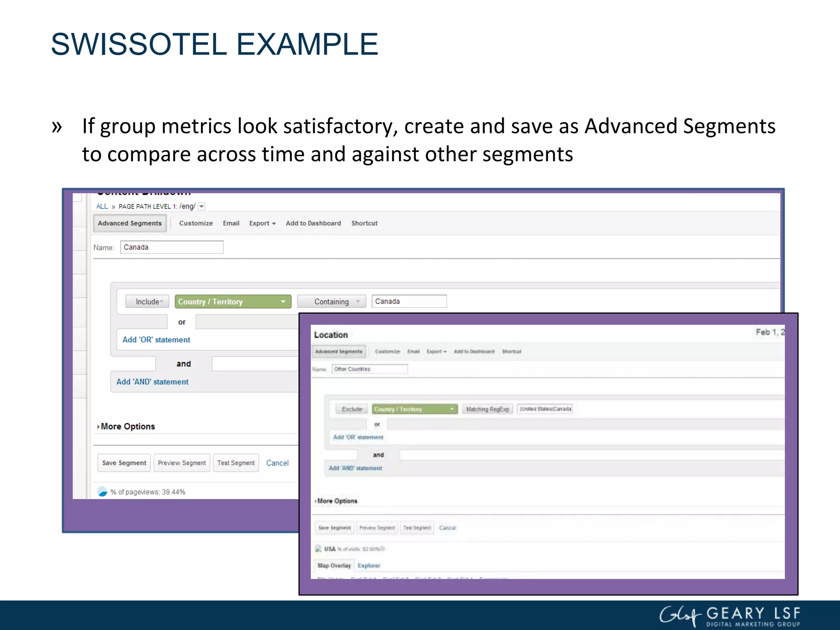Viewport: 840px width, 630px height.
Task: Click the Location report heading
Action: click(331, 335)
